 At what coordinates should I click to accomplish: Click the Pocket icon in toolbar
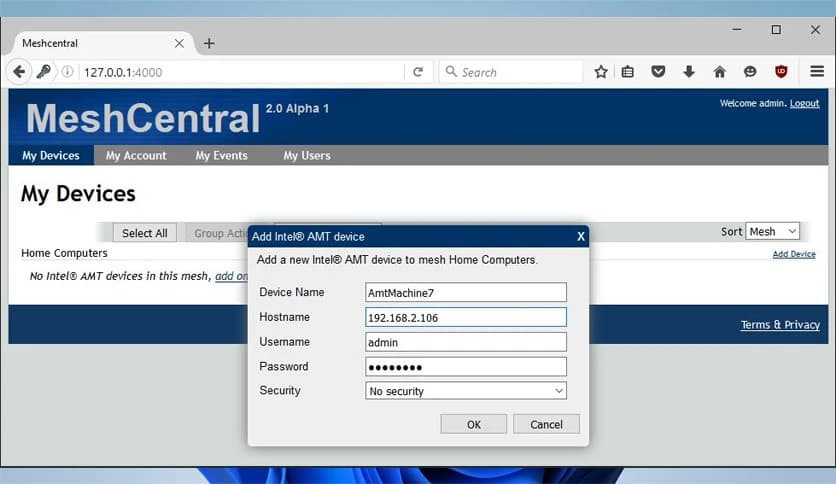[x=658, y=71]
